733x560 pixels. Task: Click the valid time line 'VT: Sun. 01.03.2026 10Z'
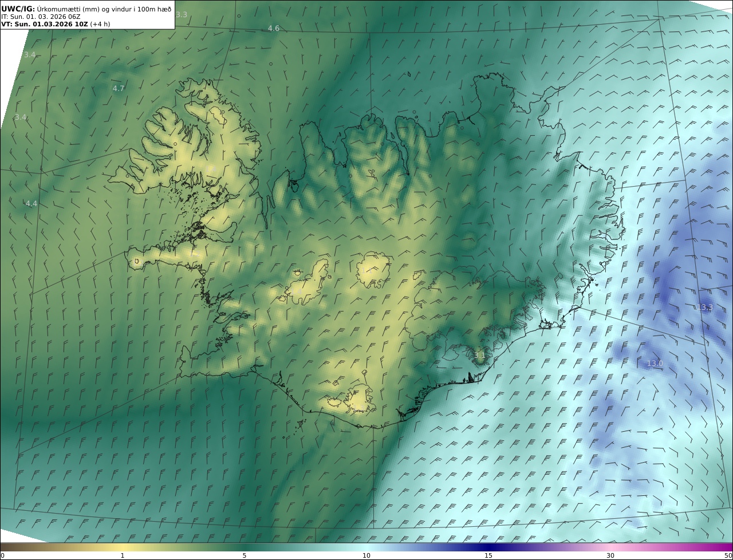tap(45, 24)
